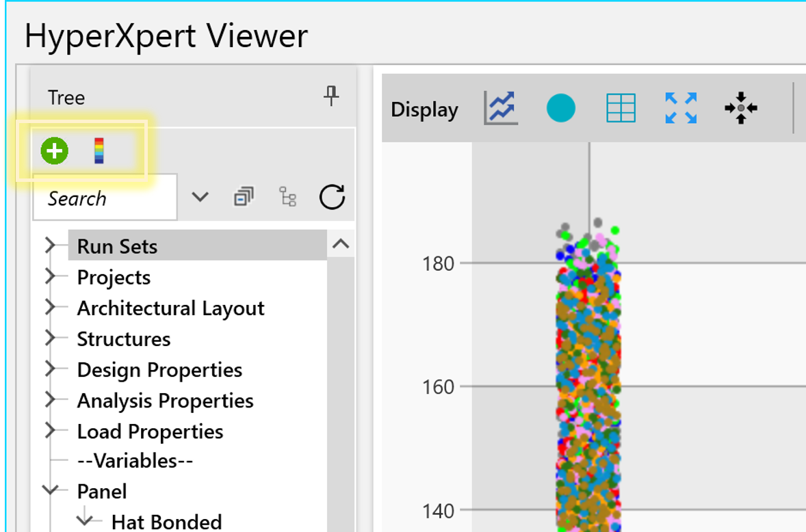
Task: Select the line chart display icon
Action: coord(501,108)
